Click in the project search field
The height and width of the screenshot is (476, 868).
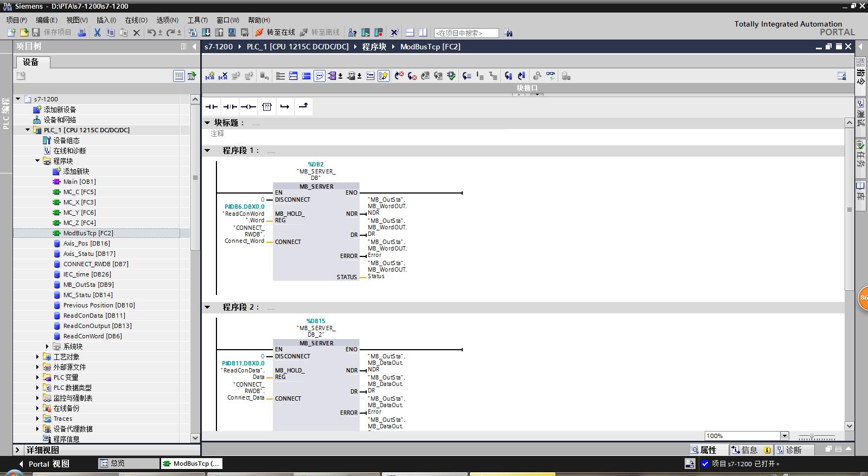tap(467, 33)
